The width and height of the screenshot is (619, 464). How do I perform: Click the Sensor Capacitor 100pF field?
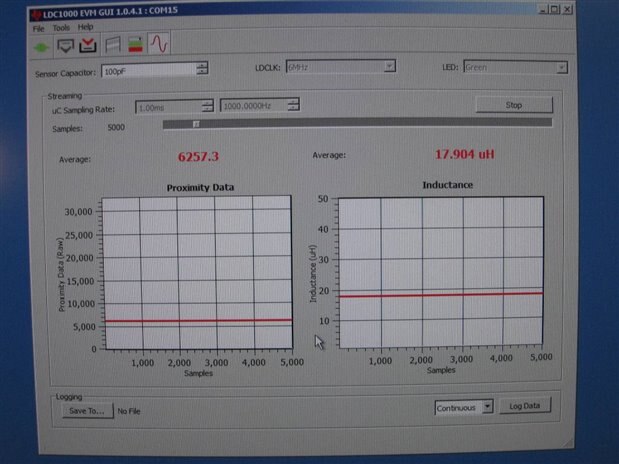coord(149,70)
